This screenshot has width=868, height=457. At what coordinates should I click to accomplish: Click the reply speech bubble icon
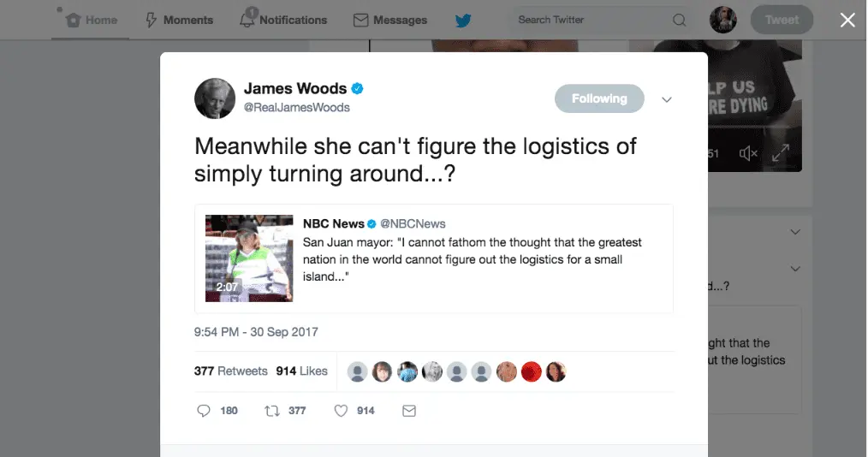coord(204,411)
